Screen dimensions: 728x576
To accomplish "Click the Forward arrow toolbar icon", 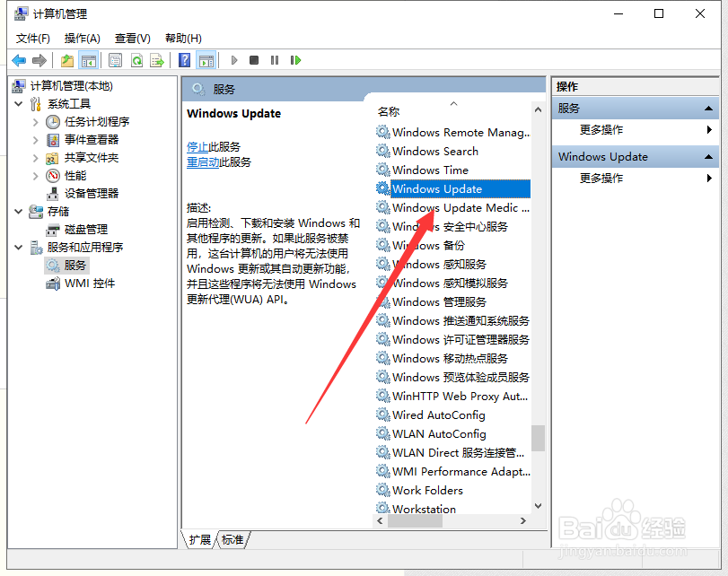I will [39, 60].
